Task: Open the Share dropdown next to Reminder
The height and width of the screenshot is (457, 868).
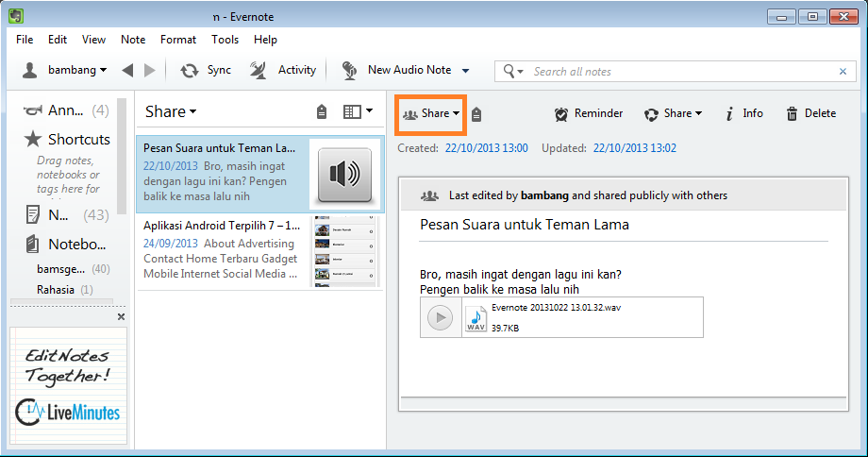Action: [673, 113]
